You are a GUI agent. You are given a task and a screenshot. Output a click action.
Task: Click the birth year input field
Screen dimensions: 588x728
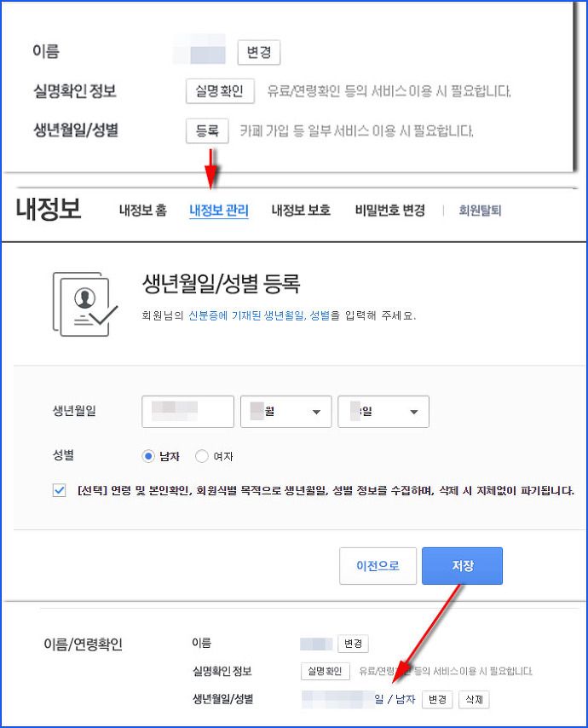(x=188, y=412)
